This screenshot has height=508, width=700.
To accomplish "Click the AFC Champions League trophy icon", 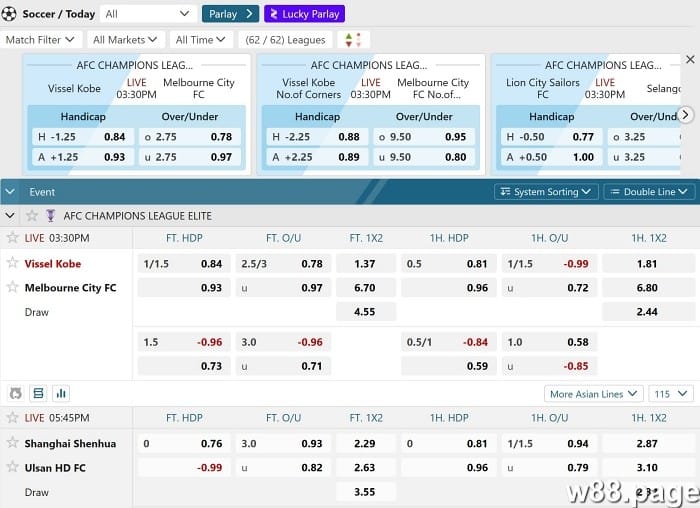I will (50, 216).
